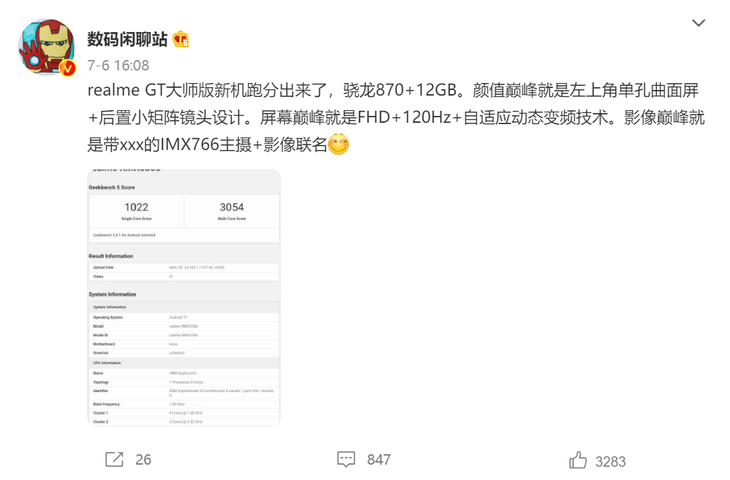
Task: Click the 3054 multi-core score in image
Action: pyautogui.click(x=232, y=207)
